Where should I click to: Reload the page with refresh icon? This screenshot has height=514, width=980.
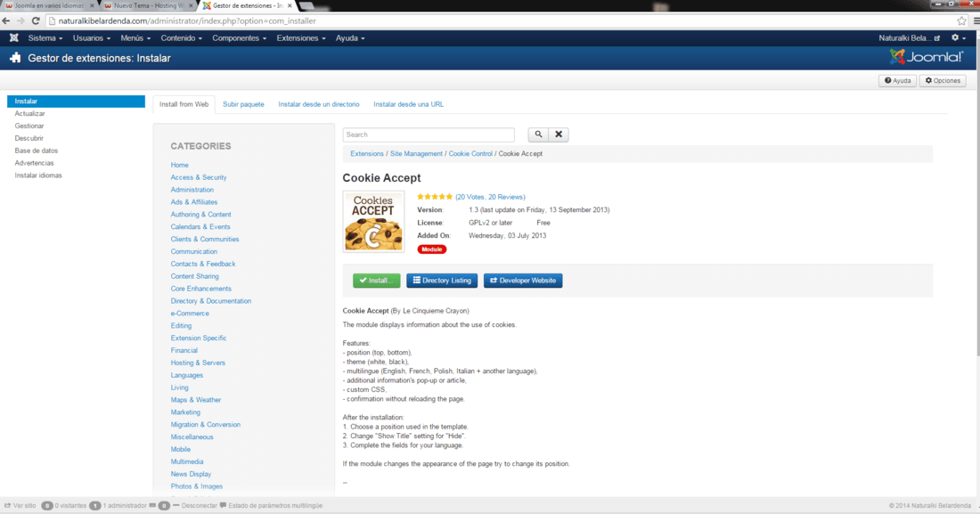point(36,20)
